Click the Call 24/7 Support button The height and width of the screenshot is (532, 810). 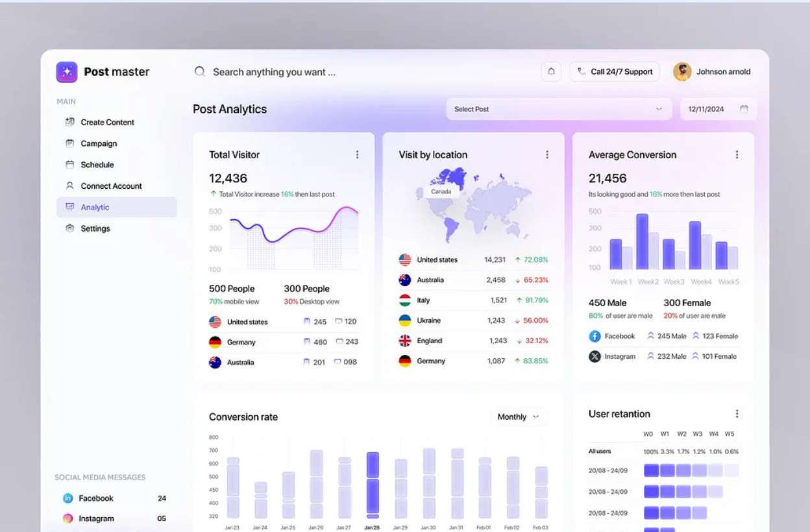pos(615,71)
